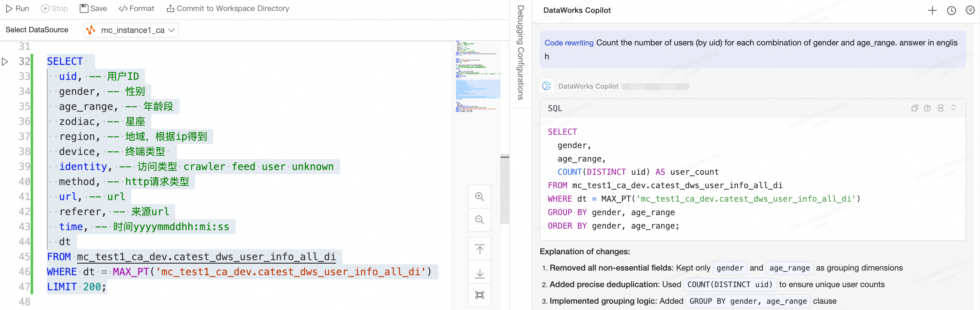The image size is (980, 310).
Task: Run the statement at line 32
Action: pos(5,61)
